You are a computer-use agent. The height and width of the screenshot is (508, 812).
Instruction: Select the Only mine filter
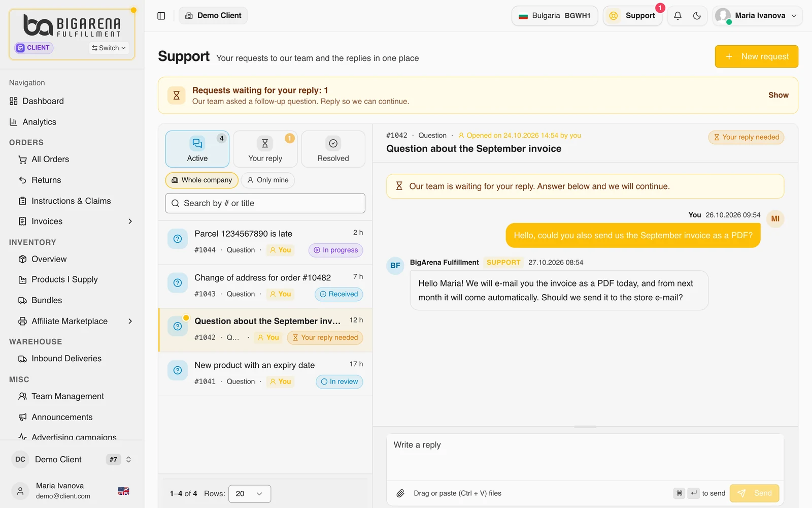click(267, 180)
